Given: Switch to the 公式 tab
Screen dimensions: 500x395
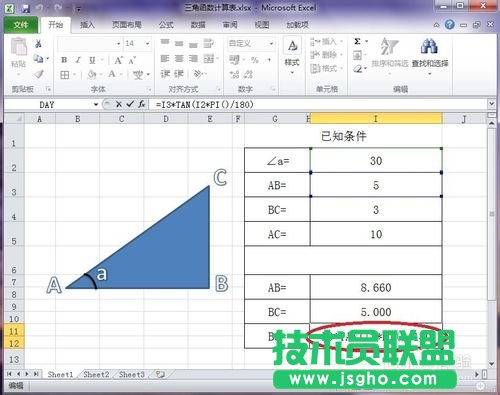Looking at the screenshot, I should tap(166, 25).
